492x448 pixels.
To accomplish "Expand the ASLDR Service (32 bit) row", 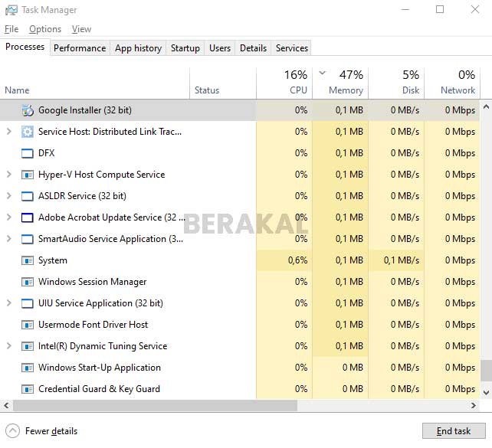I will tap(9, 196).
